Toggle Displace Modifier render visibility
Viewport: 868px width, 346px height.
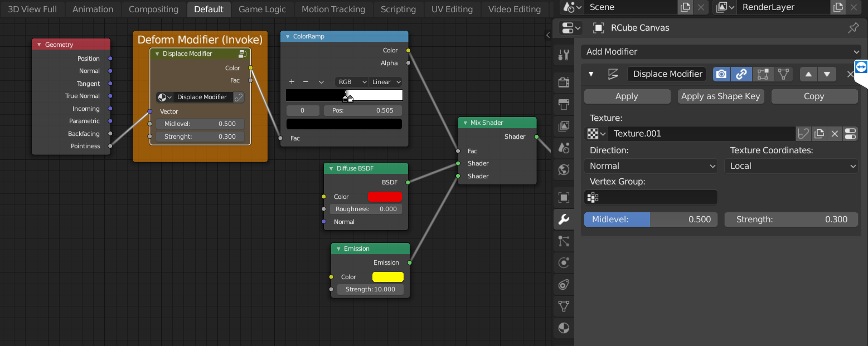721,74
